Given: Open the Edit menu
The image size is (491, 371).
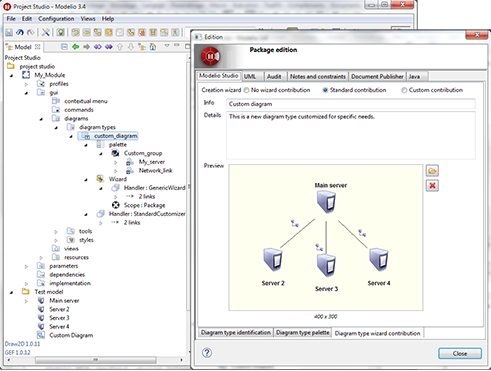Looking at the screenshot, I should click(27, 19).
